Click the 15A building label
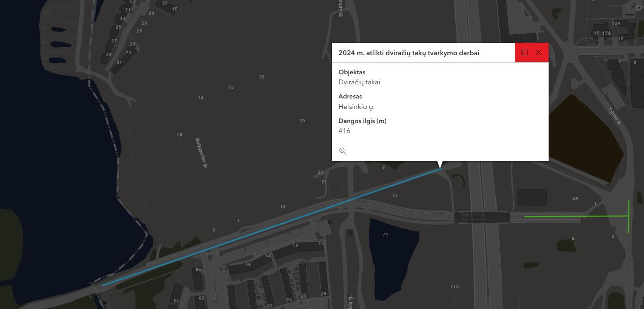644x309 pixels. point(606,33)
